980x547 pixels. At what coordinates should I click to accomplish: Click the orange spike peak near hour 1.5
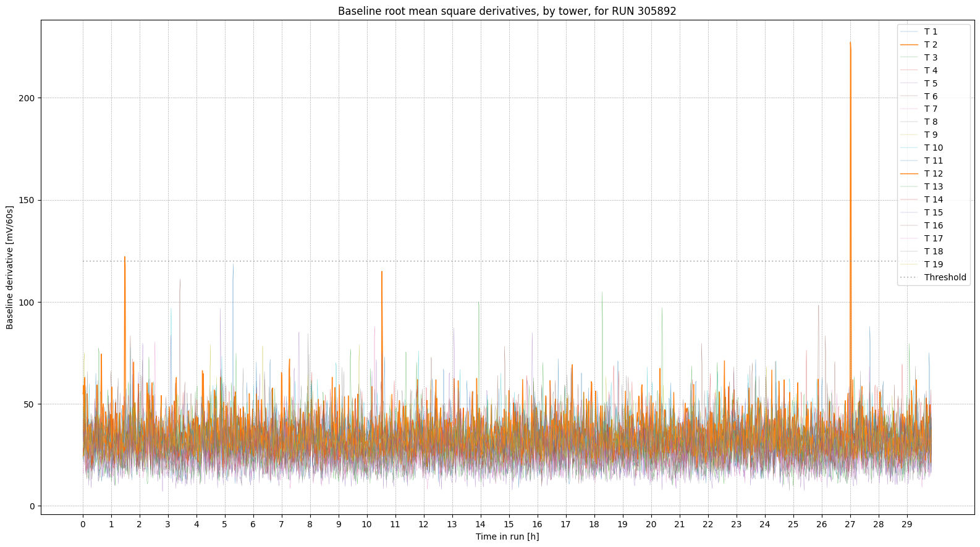coord(125,257)
